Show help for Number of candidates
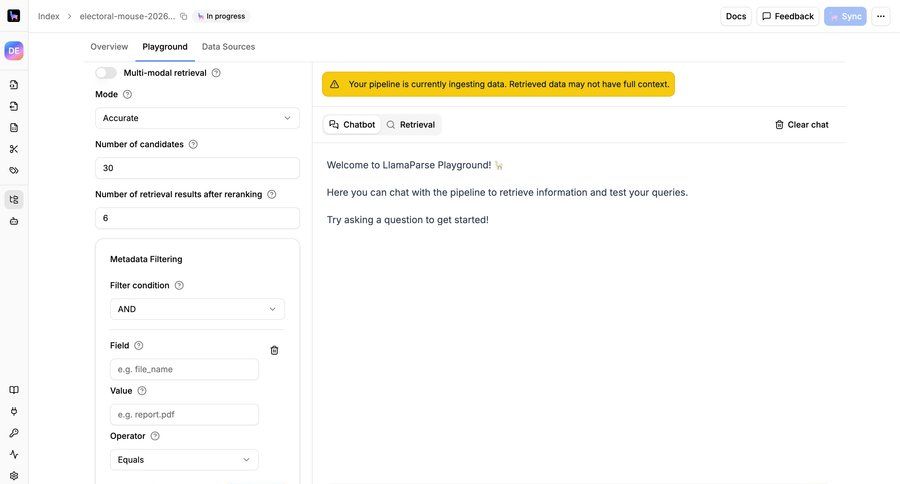 point(193,144)
